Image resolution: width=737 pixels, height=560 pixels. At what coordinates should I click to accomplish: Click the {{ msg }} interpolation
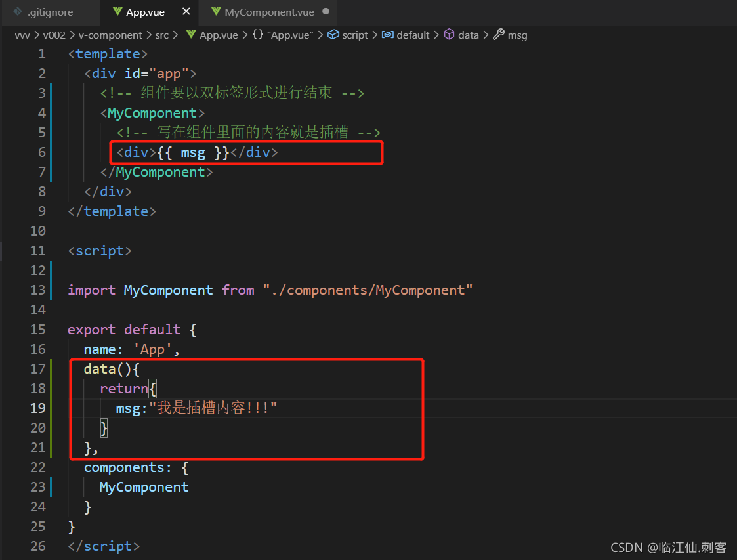(193, 153)
